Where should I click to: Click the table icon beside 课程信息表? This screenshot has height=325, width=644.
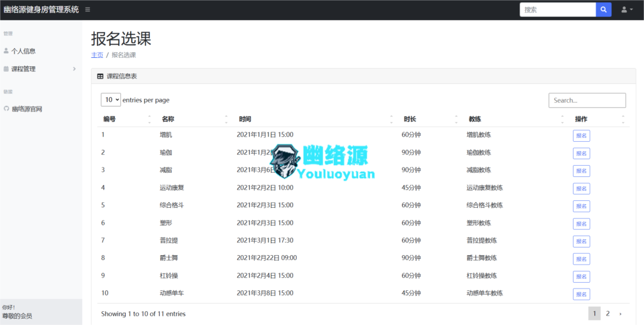point(100,76)
